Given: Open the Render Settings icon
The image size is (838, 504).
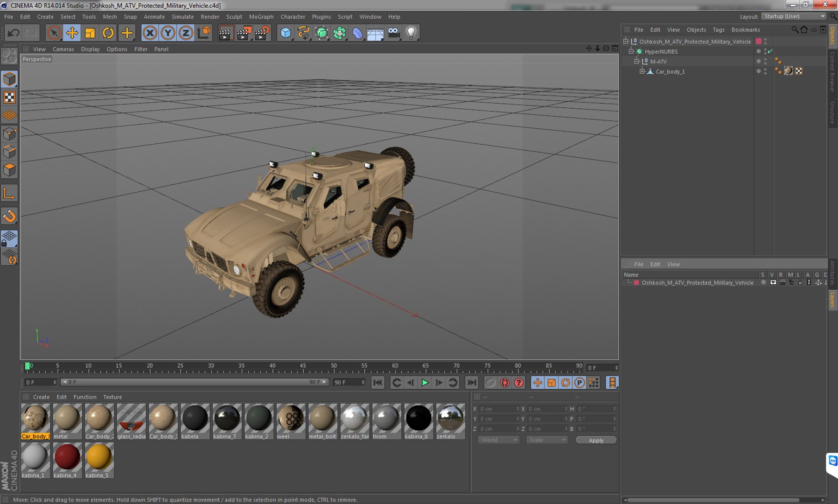Looking at the screenshot, I should (x=263, y=33).
